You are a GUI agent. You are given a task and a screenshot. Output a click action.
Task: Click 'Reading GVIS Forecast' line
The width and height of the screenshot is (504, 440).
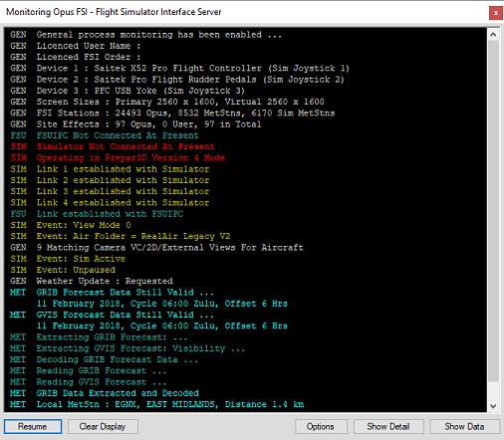[x=88, y=382]
